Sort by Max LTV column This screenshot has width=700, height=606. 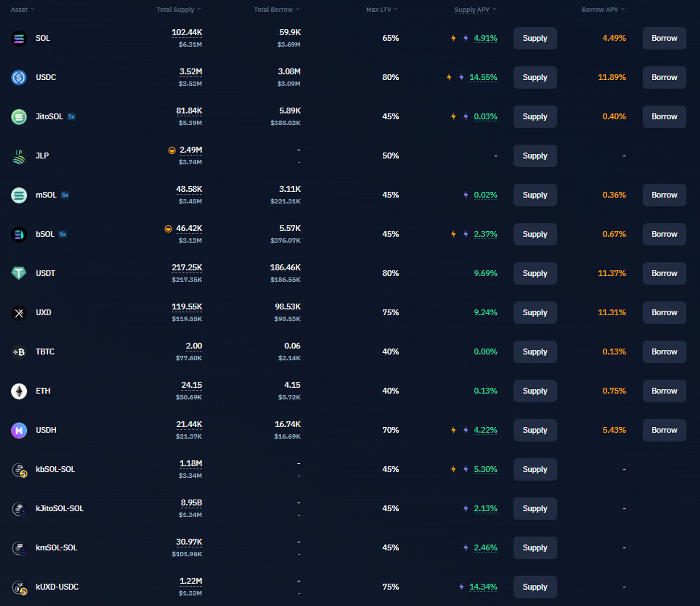382,10
